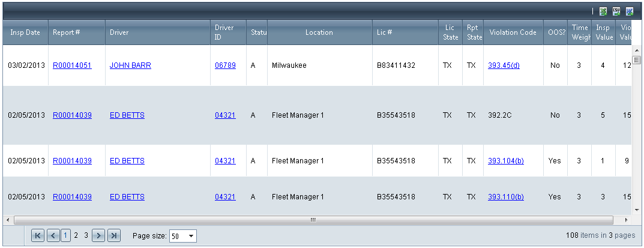Sort by Driver ID column header

(224, 32)
